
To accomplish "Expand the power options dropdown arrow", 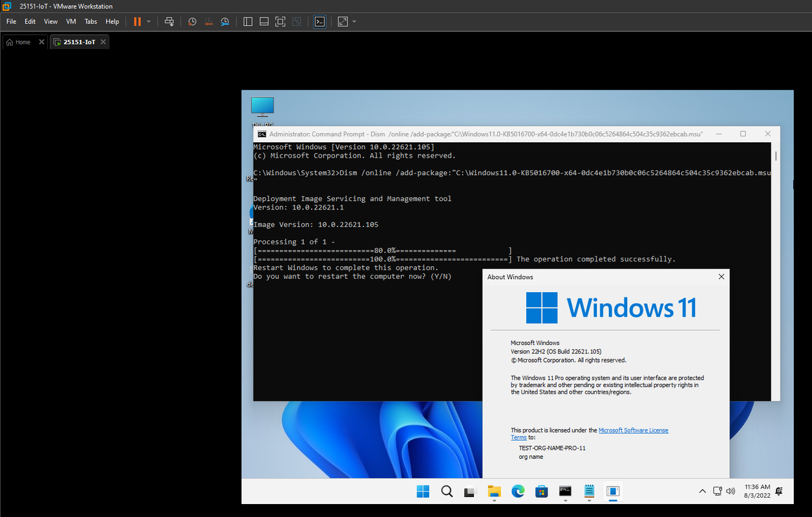I will pyautogui.click(x=149, y=21).
